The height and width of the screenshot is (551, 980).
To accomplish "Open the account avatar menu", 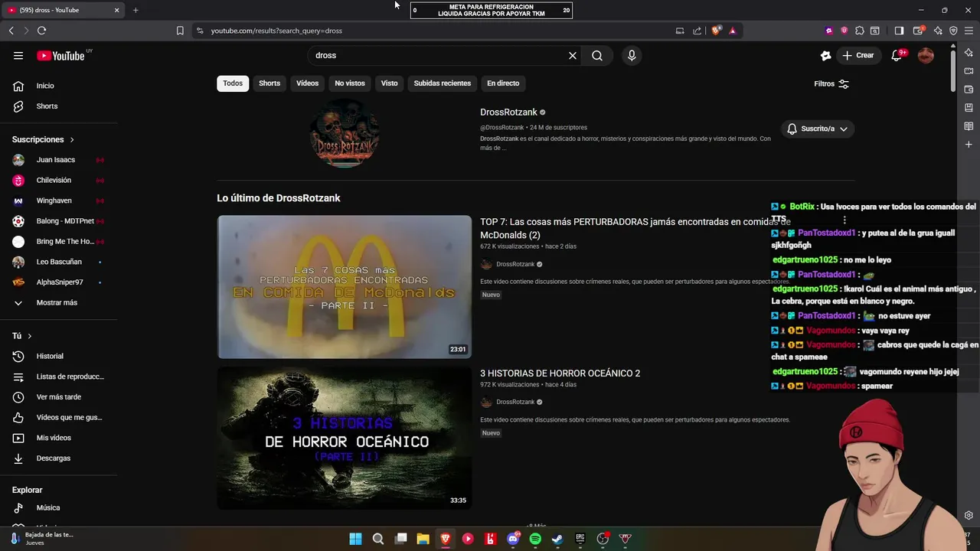I will click(x=926, y=55).
